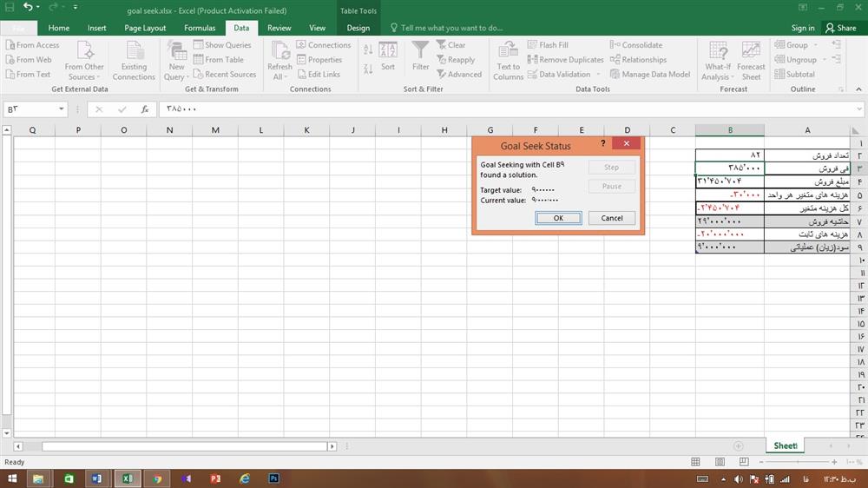Open the Page Layout tab
Viewport: 868px width, 488px height.
click(x=145, y=28)
